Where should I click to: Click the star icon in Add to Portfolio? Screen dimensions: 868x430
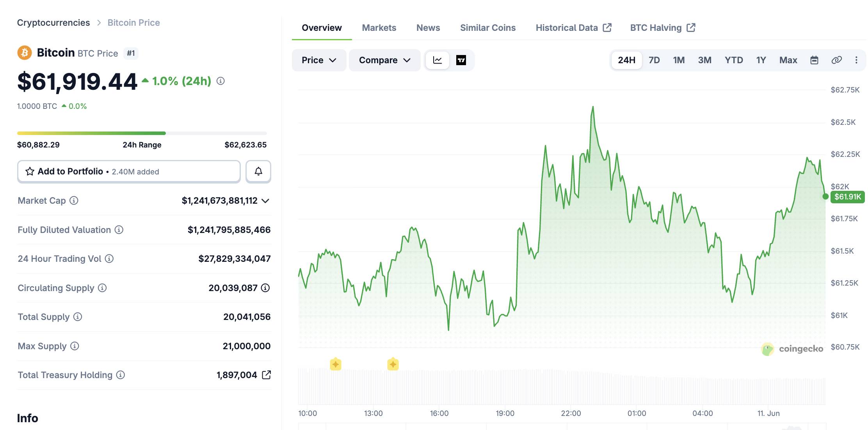pos(30,171)
